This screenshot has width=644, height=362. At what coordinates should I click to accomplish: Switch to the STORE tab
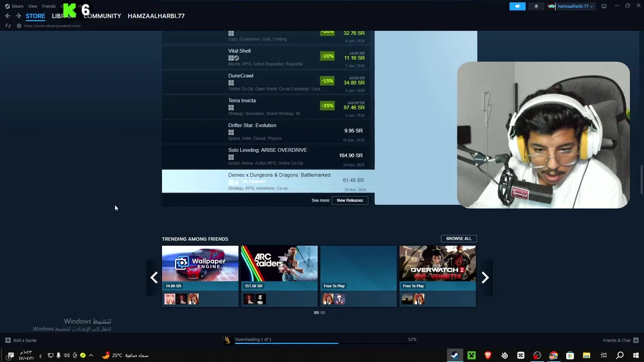tap(35, 16)
